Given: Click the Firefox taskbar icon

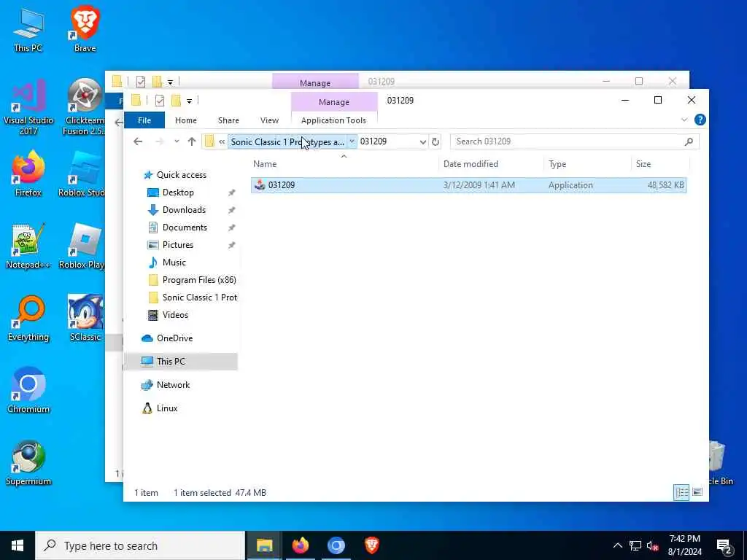Looking at the screenshot, I should (300, 545).
